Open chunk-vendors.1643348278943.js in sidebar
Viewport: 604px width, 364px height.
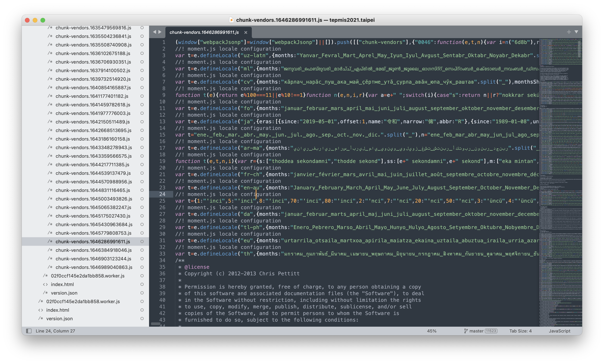click(x=94, y=147)
